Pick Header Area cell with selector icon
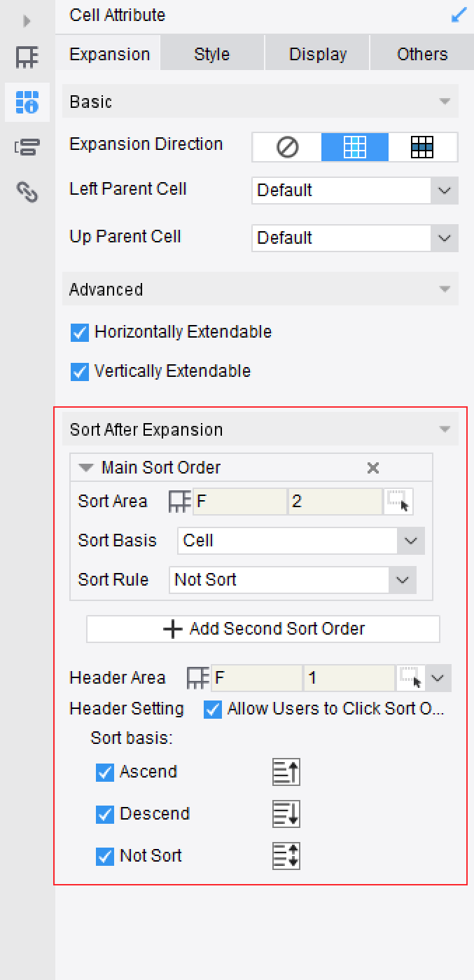 click(410, 678)
